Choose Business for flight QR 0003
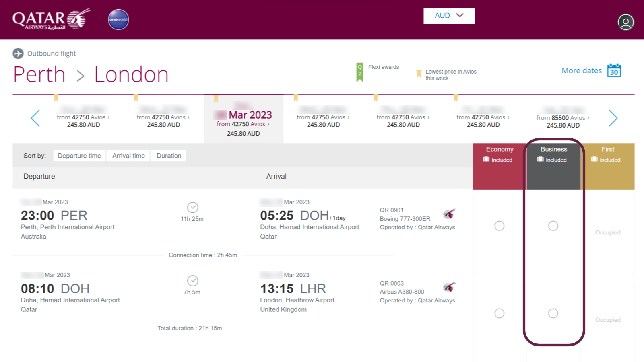Screen dimensions: 644x362 [553, 313]
